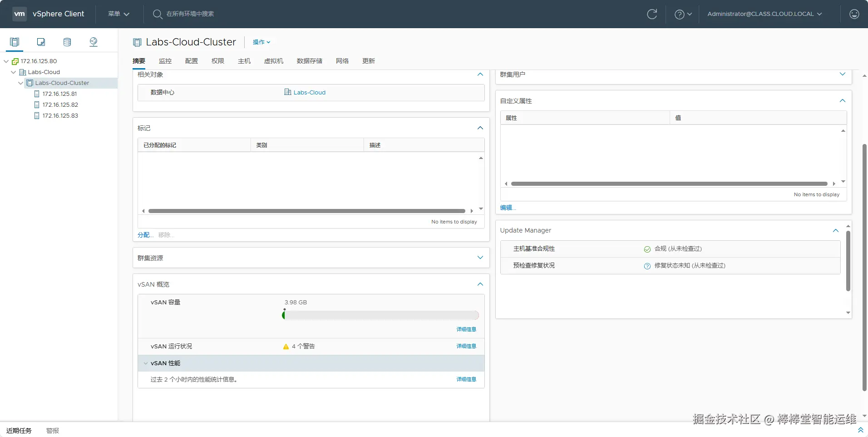Collapse the 自定义属性 panel
This screenshot has width=868, height=437.
click(x=843, y=101)
